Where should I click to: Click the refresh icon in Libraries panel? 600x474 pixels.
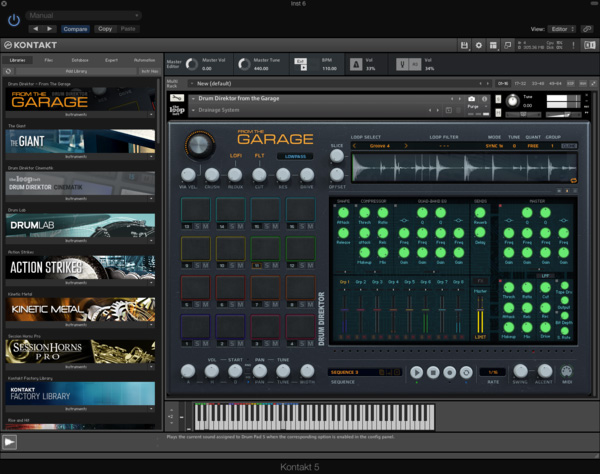[8, 71]
